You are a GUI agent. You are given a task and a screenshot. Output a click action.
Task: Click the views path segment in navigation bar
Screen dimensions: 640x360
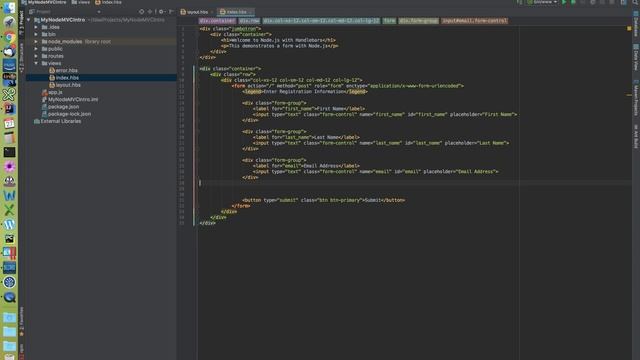[81, 2]
